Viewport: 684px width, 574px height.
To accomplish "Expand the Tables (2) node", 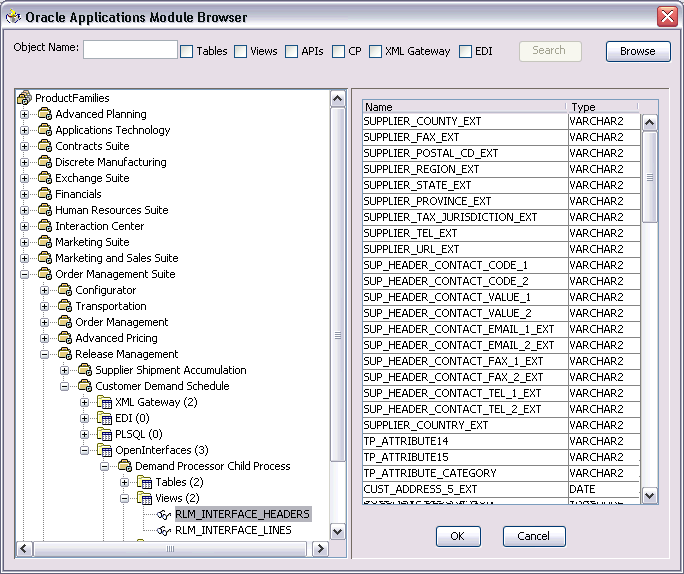I will coord(125,482).
